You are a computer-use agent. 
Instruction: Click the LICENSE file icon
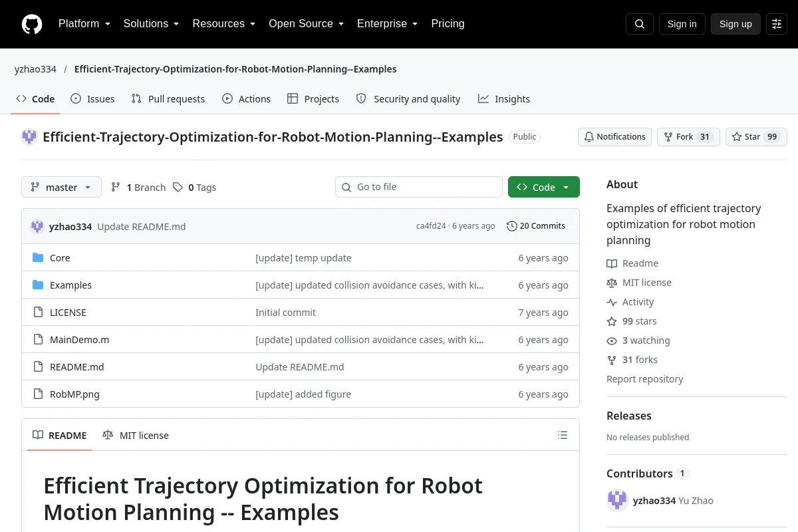click(x=38, y=313)
